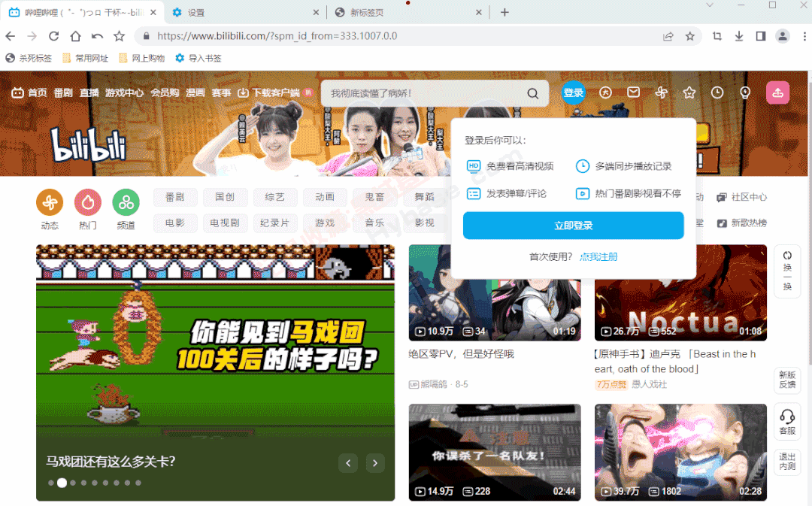
Task: Open the 漫画 header nav item
Action: click(x=195, y=92)
